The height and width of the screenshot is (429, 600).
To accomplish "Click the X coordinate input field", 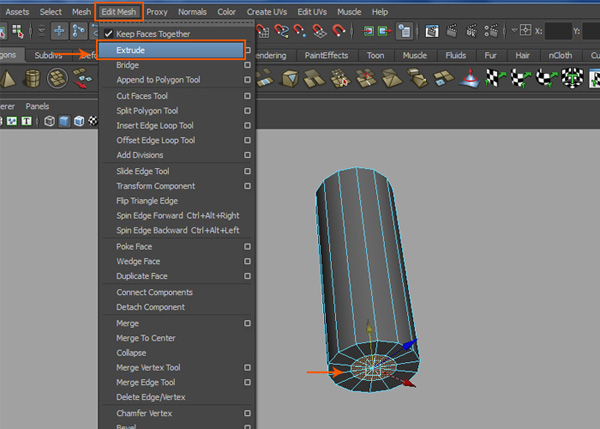I will [558, 33].
